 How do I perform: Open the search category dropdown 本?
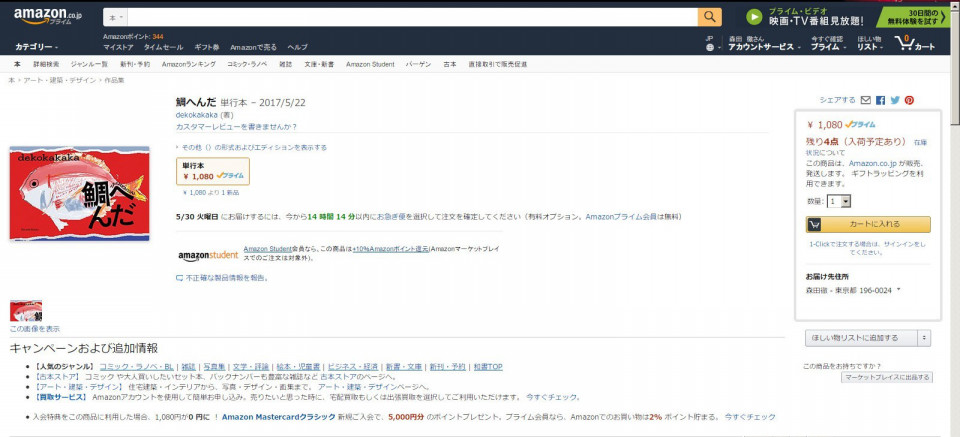coord(116,18)
